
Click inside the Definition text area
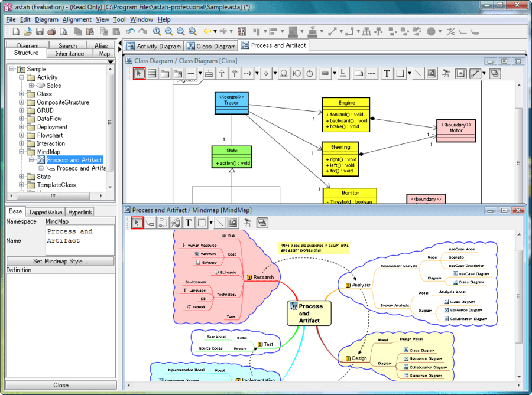click(x=61, y=325)
